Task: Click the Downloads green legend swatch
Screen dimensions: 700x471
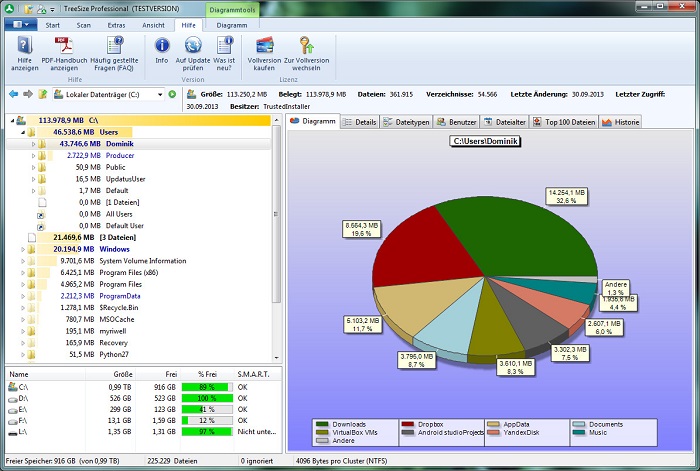Action: pos(322,424)
